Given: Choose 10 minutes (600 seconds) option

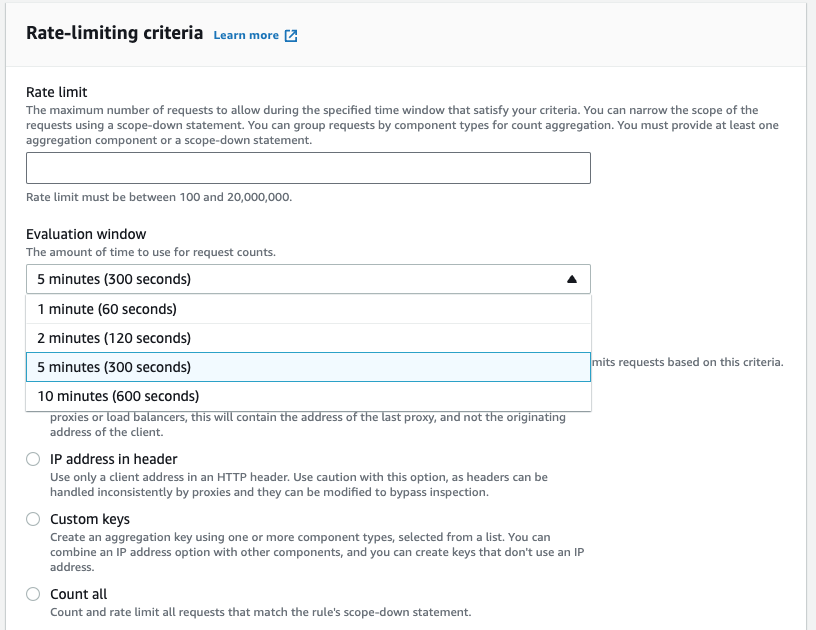Looking at the screenshot, I should [x=308, y=396].
